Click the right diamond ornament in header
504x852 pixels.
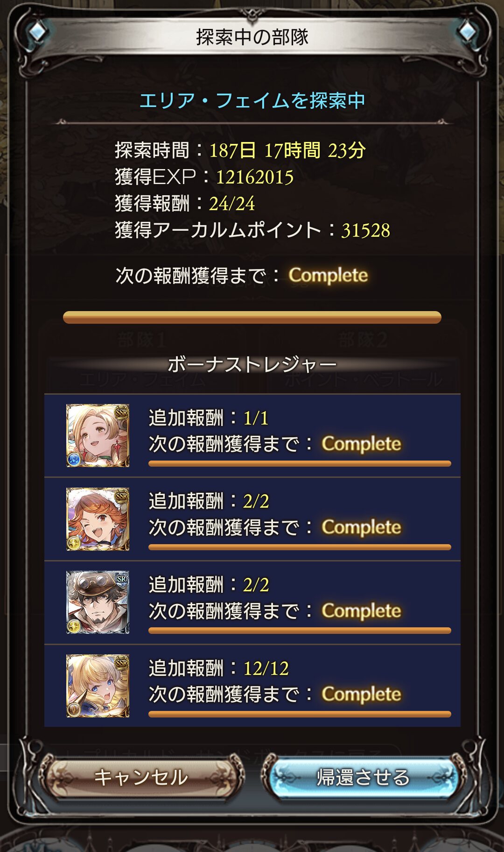coord(467,31)
